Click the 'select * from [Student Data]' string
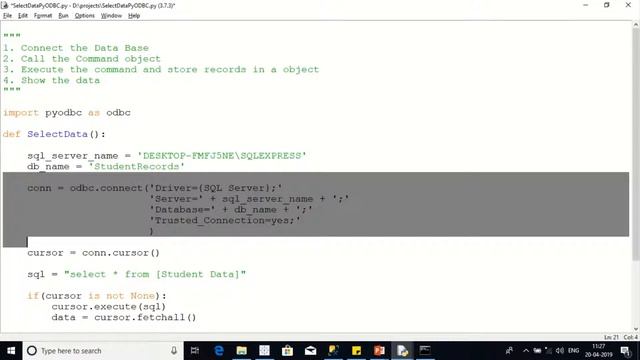Screen dimensions: 640x360 point(155,274)
